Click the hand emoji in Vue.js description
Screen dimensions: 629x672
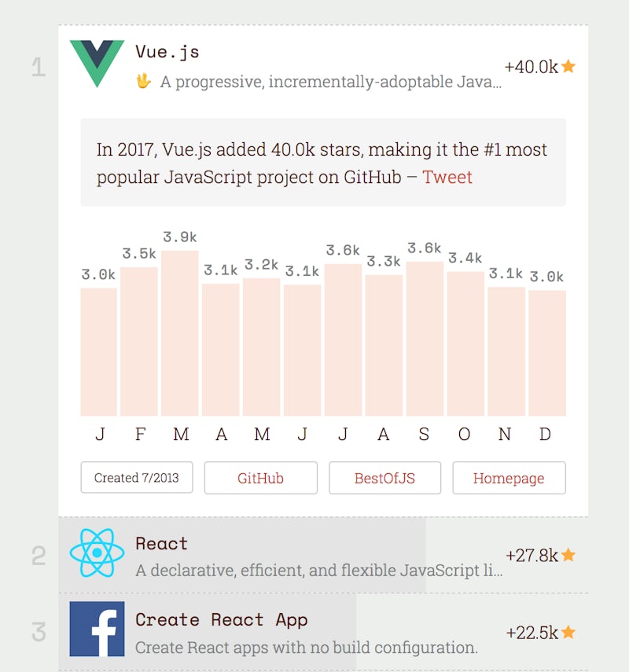pos(143,81)
